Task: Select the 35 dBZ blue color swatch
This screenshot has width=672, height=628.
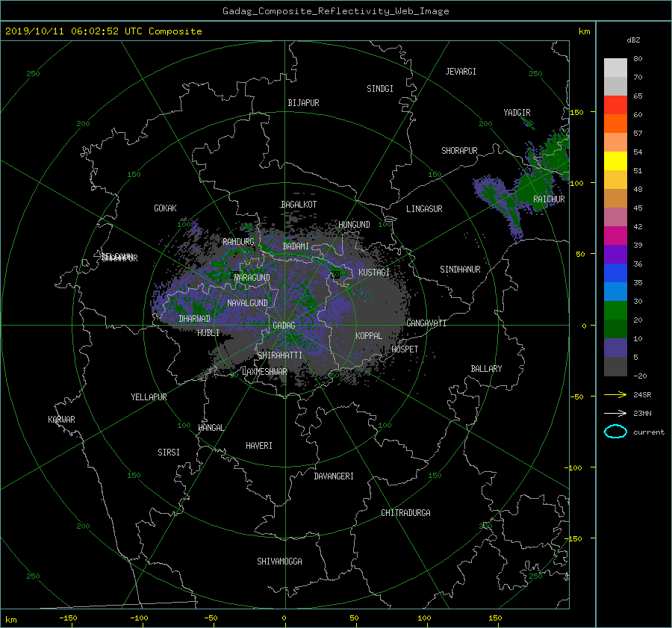Action: click(x=615, y=273)
